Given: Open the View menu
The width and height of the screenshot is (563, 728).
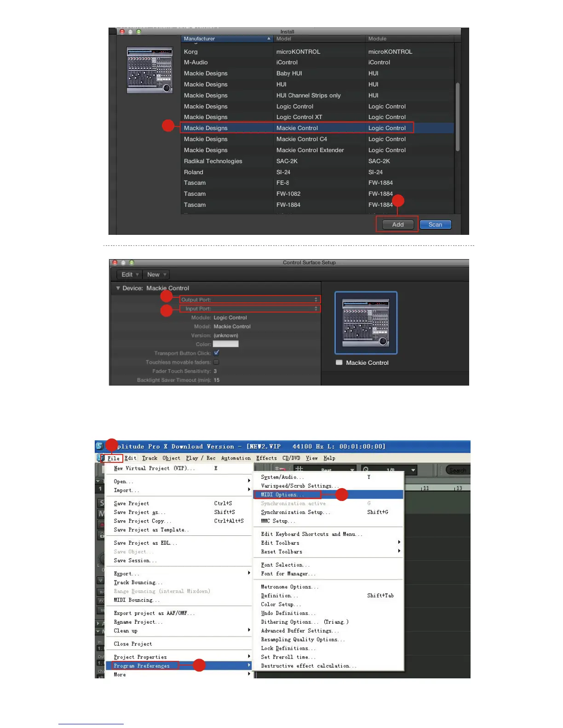Looking at the screenshot, I should click(x=311, y=458).
